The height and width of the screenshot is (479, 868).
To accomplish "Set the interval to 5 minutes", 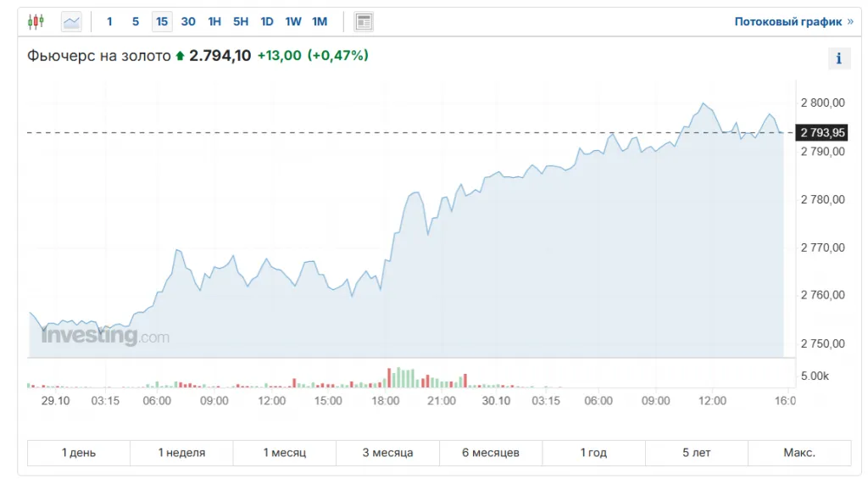I will [x=136, y=21].
